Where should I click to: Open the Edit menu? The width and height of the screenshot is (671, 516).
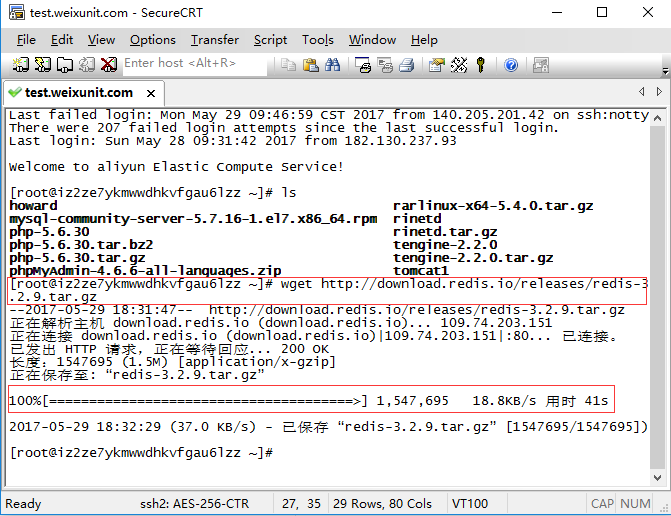62,40
